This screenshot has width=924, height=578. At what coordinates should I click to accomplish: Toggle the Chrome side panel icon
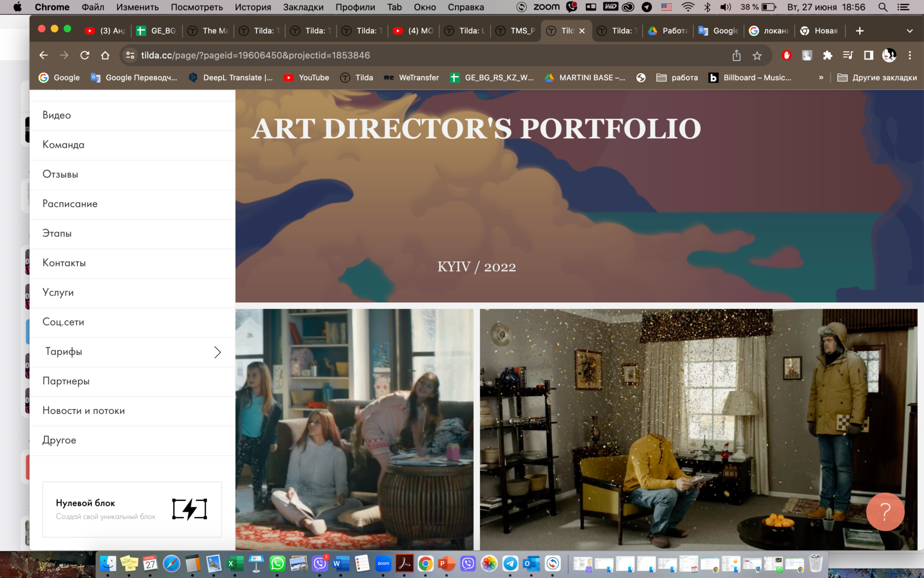868,55
